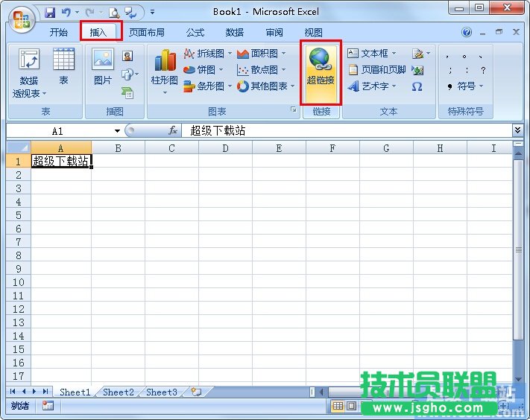This screenshot has width=530, height=420.
Task: Undo the last action
Action: 66,13
